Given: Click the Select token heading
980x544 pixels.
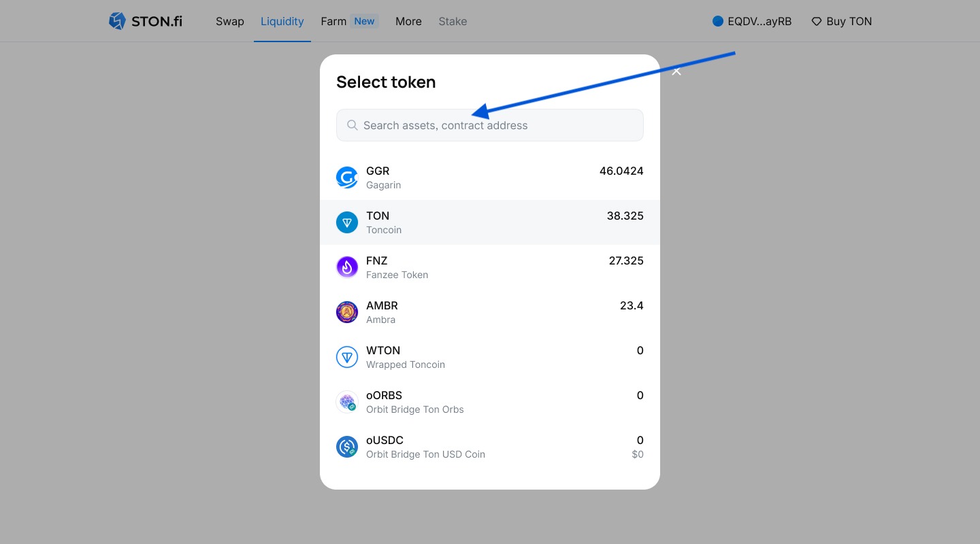Looking at the screenshot, I should [386, 82].
